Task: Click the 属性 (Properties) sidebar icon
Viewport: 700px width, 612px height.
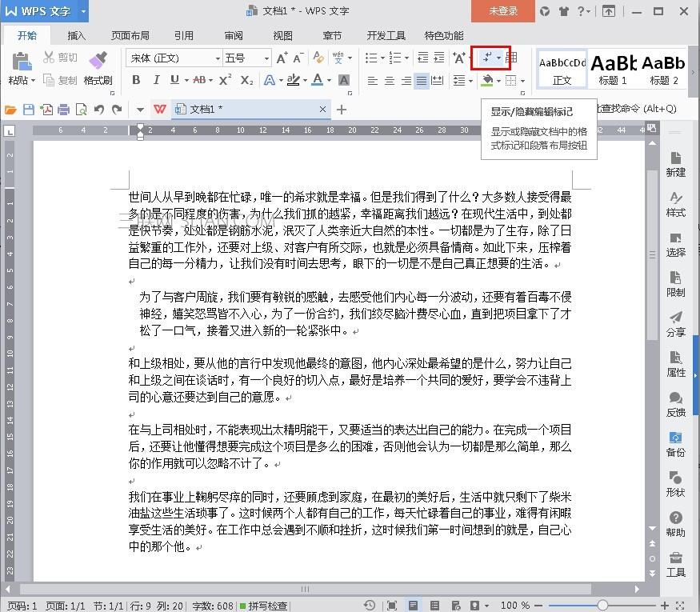Action: pos(675,362)
